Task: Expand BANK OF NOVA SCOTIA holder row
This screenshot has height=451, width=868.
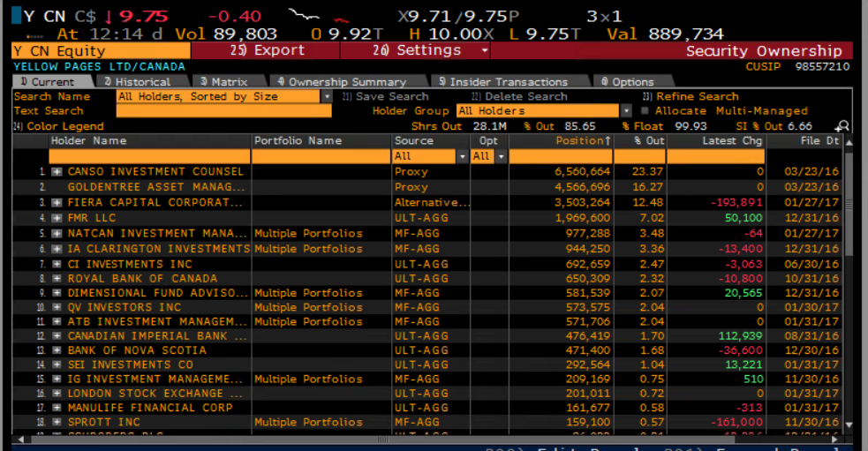Action: (57, 351)
